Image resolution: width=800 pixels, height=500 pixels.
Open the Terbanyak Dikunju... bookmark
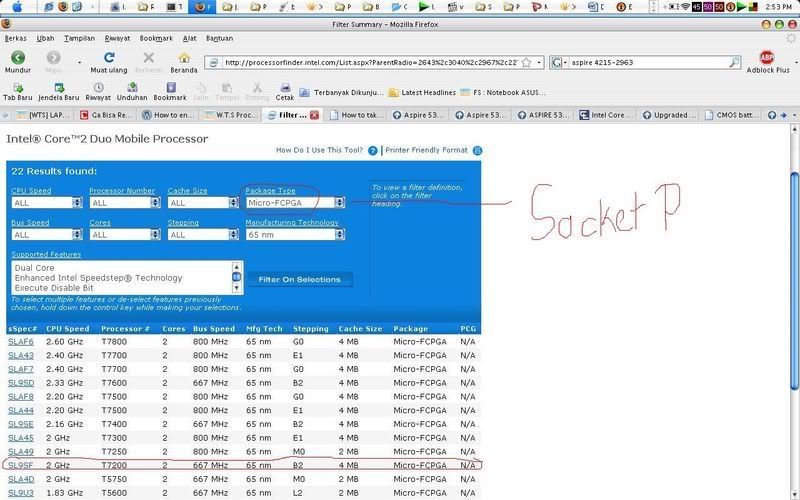(341, 92)
